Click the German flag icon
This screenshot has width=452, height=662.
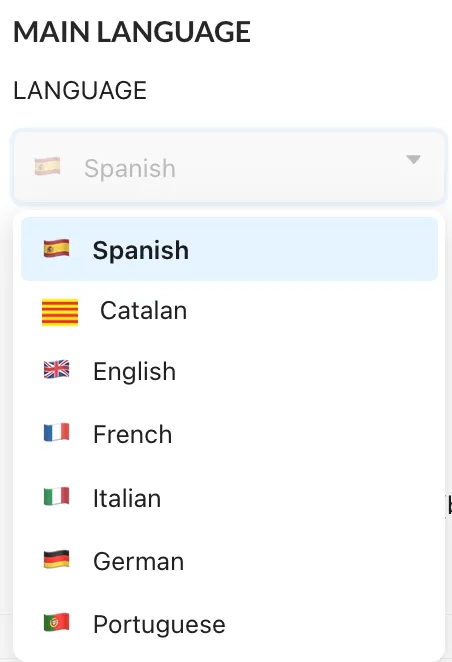tap(57, 559)
